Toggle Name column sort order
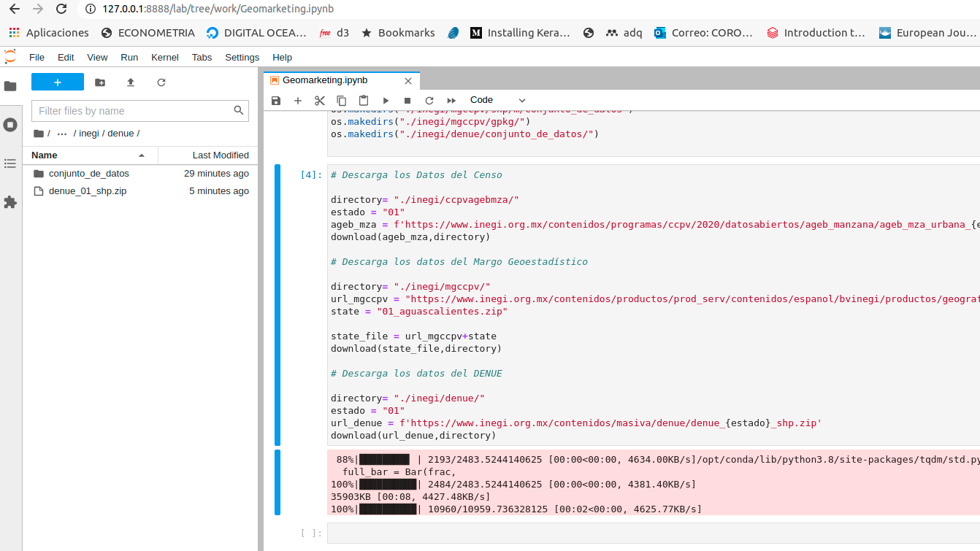The height and width of the screenshot is (551, 980). click(43, 155)
